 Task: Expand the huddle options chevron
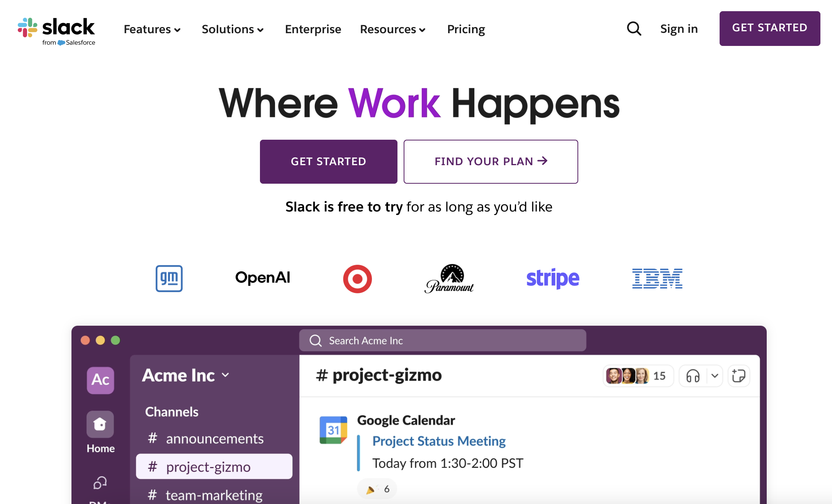tap(715, 375)
